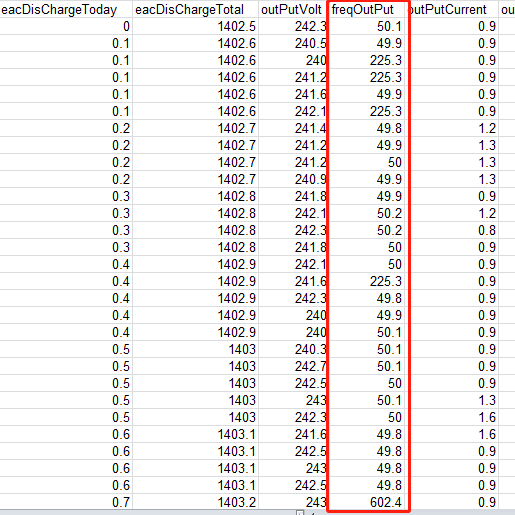This screenshot has width=515, height=515.
Task: Select the outPutVolt cell reading 240.9
Action: point(292,179)
